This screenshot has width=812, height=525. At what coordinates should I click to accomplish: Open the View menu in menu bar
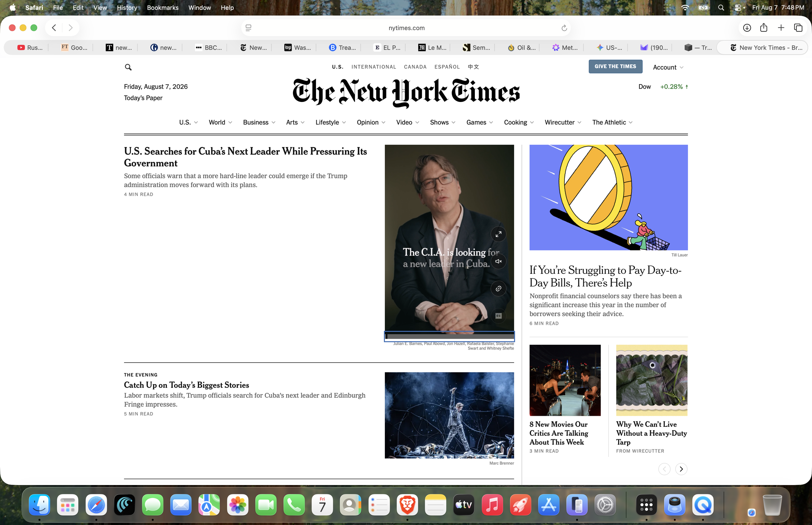click(100, 7)
